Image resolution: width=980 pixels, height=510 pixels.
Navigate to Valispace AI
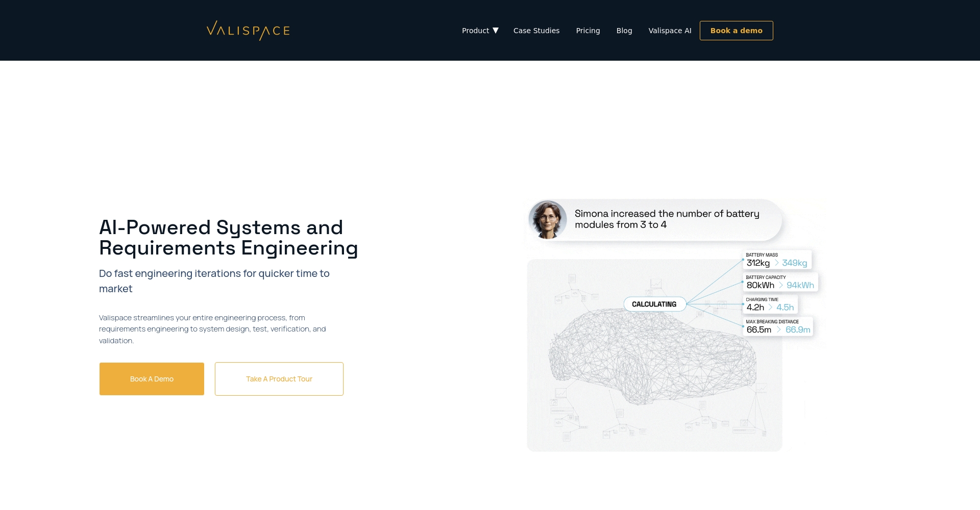[x=670, y=31]
